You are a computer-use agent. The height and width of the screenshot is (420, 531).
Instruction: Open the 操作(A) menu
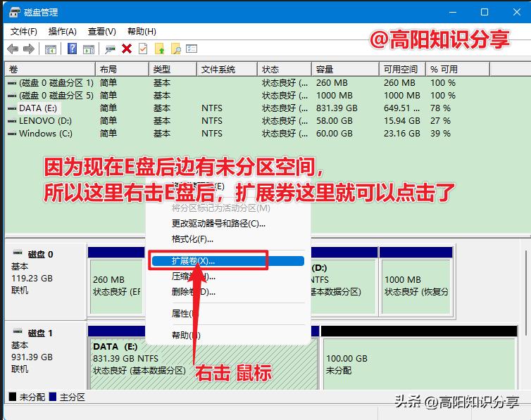(62, 32)
